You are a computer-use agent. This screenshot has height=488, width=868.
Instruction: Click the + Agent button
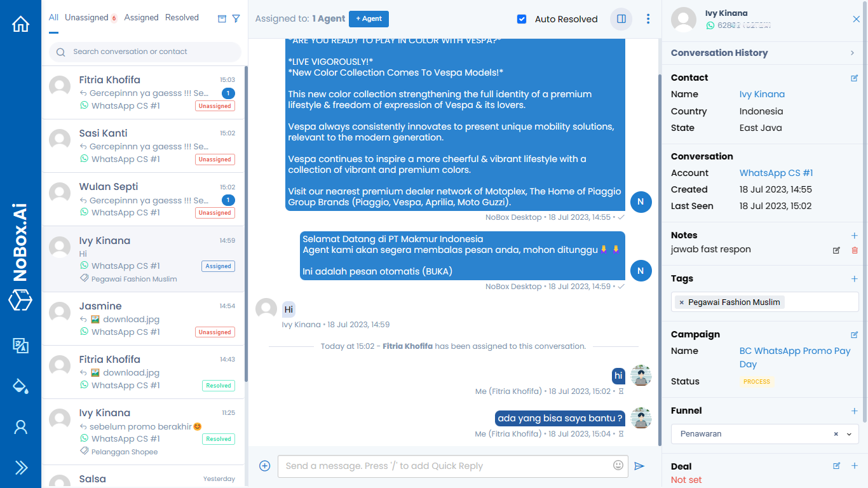click(369, 19)
